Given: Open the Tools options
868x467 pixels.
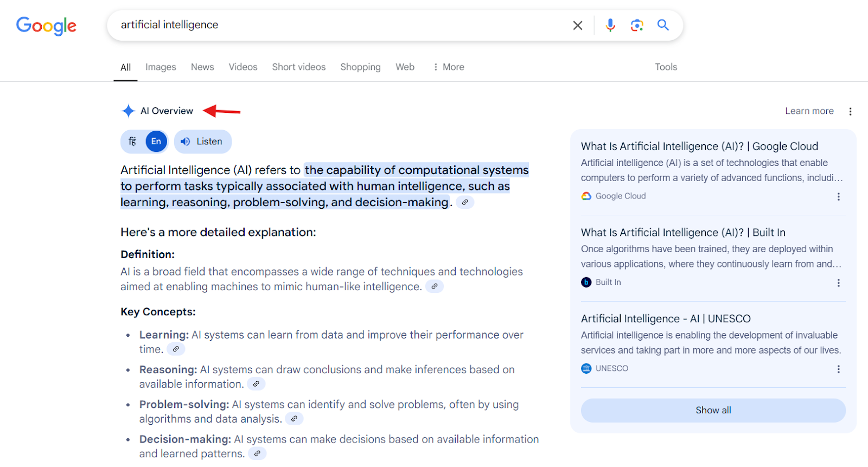Looking at the screenshot, I should click(x=666, y=67).
